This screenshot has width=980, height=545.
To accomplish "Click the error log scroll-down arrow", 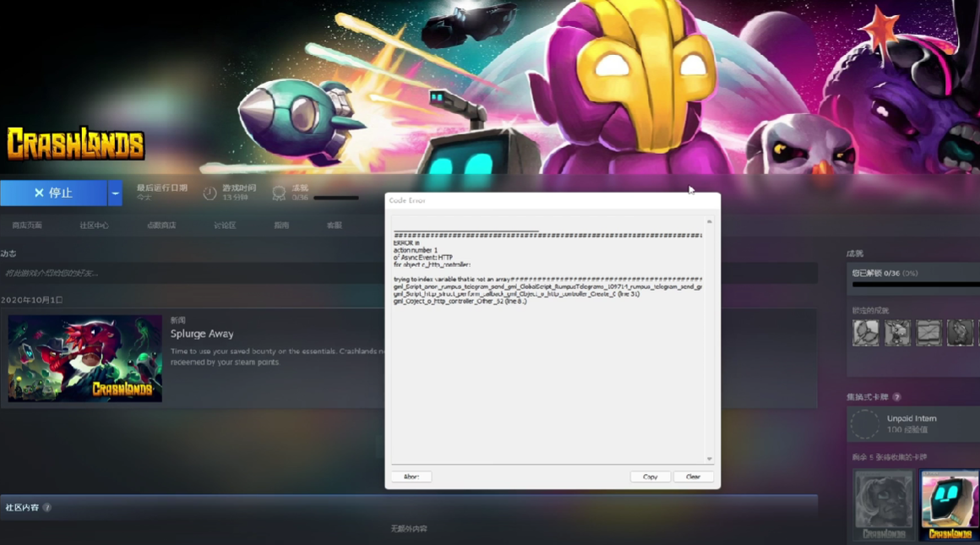I will [709, 459].
